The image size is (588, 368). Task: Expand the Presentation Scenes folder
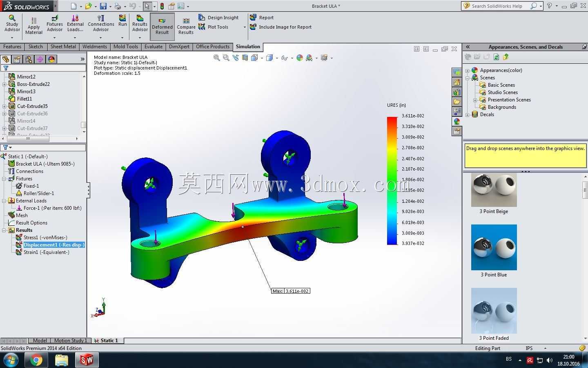[475, 100]
